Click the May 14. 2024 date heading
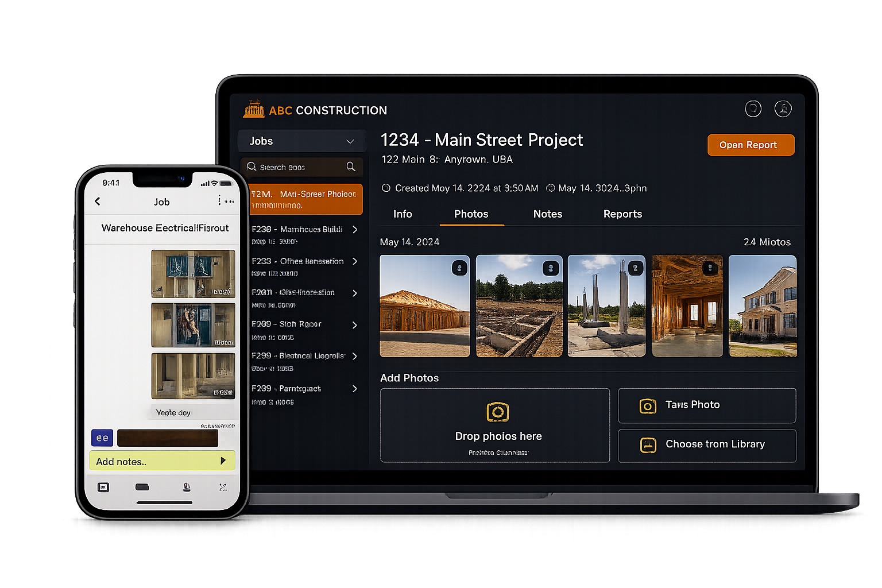Image resolution: width=882 pixels, height=588 pixels. 409,242
